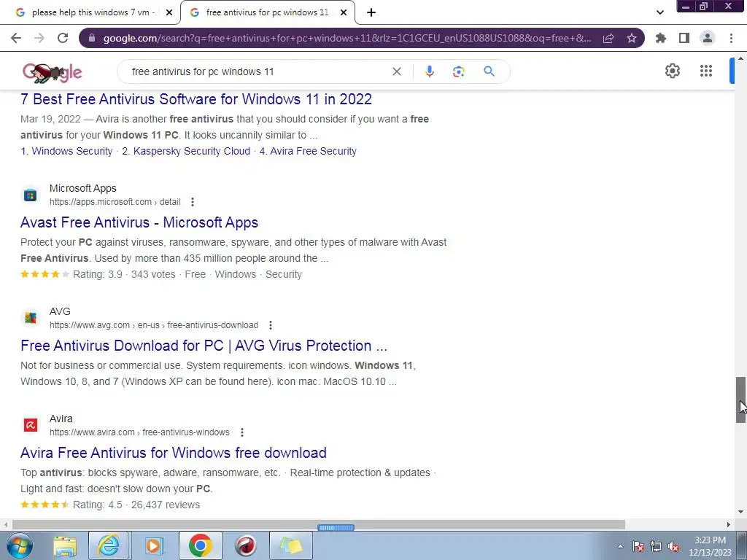Open '4. Avira Free Security' sitelink

[x=308, y=151]
